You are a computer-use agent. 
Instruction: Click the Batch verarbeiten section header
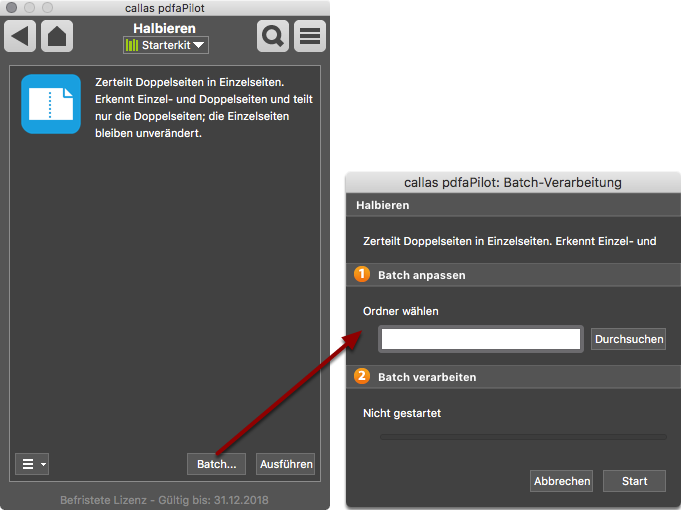coord(513,377)
